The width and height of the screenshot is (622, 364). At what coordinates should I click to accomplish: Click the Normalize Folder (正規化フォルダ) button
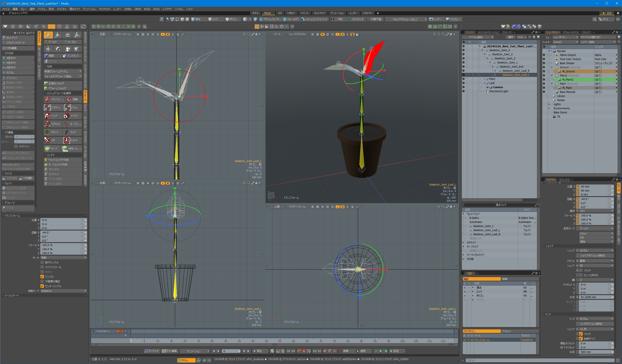click(63, 83)
